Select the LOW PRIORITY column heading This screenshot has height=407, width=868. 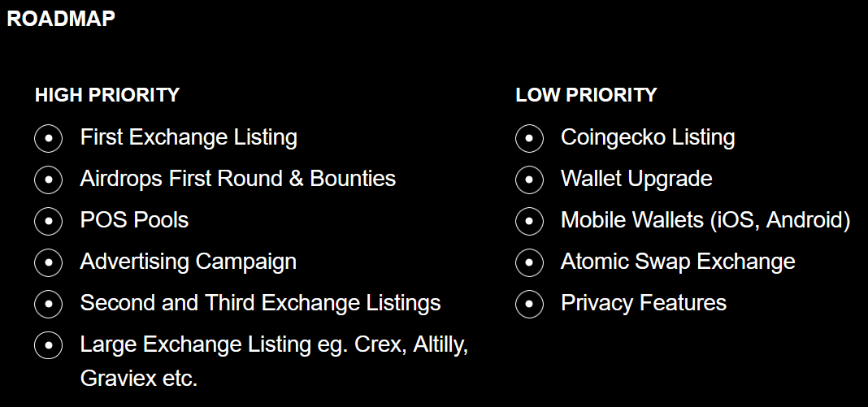click(586, 95)
